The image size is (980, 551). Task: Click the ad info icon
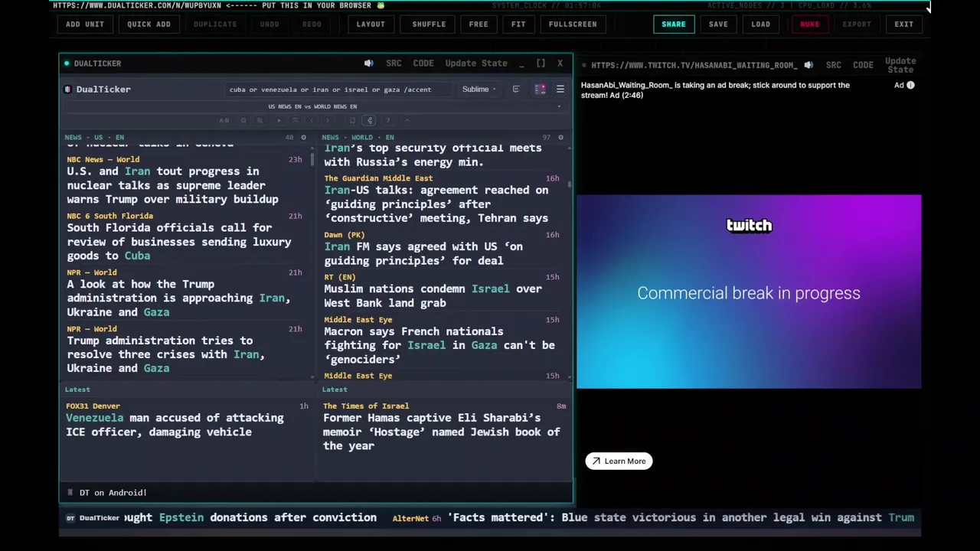[910, 85]
